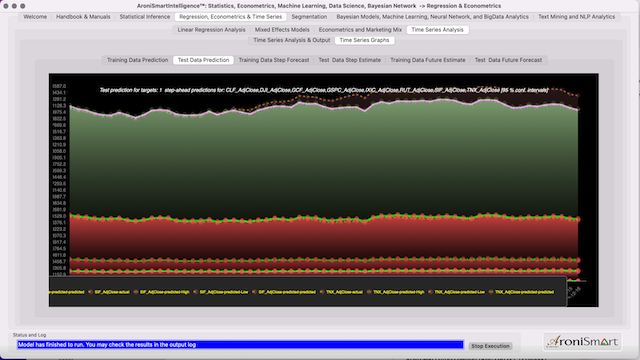Toggle SIF_AdjClose-predicted-predicted legend entry
Viewport: 640px width, 360px height.
284,292
